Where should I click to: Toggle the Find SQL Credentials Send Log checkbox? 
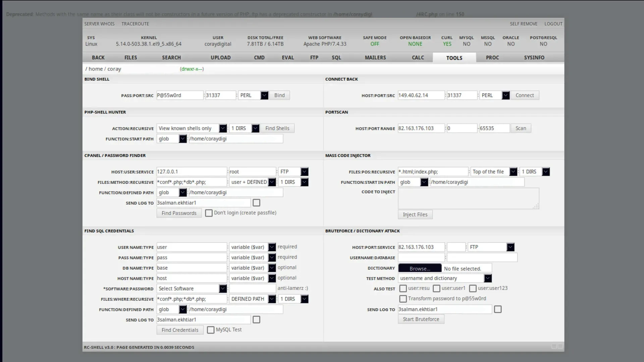[257, 320]
